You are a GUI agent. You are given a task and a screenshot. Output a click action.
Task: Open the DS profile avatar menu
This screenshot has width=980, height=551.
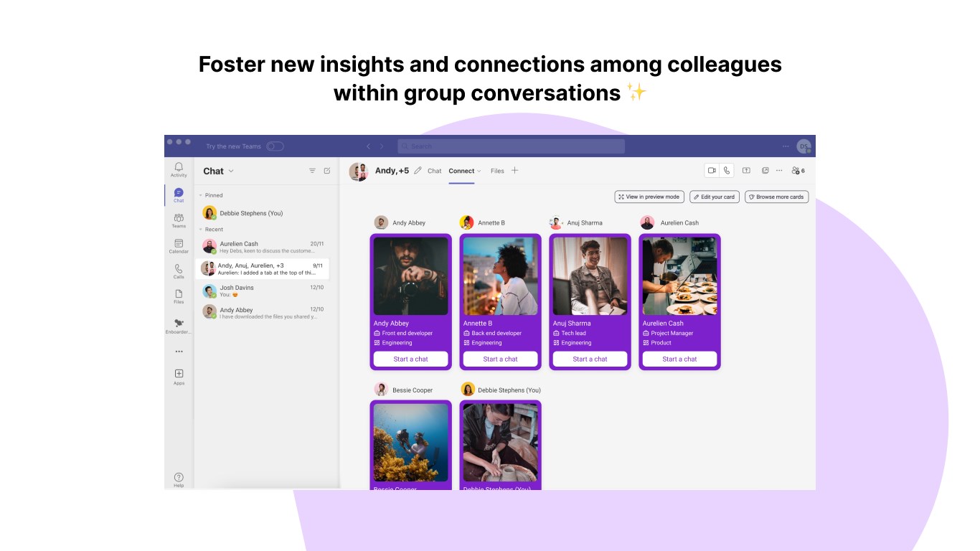(804, 146)
